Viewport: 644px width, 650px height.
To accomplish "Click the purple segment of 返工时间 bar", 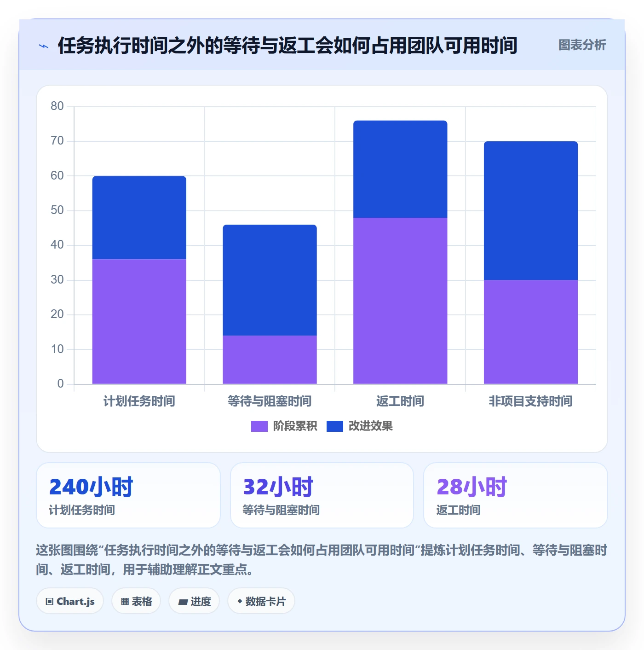I will click(400, 301).
